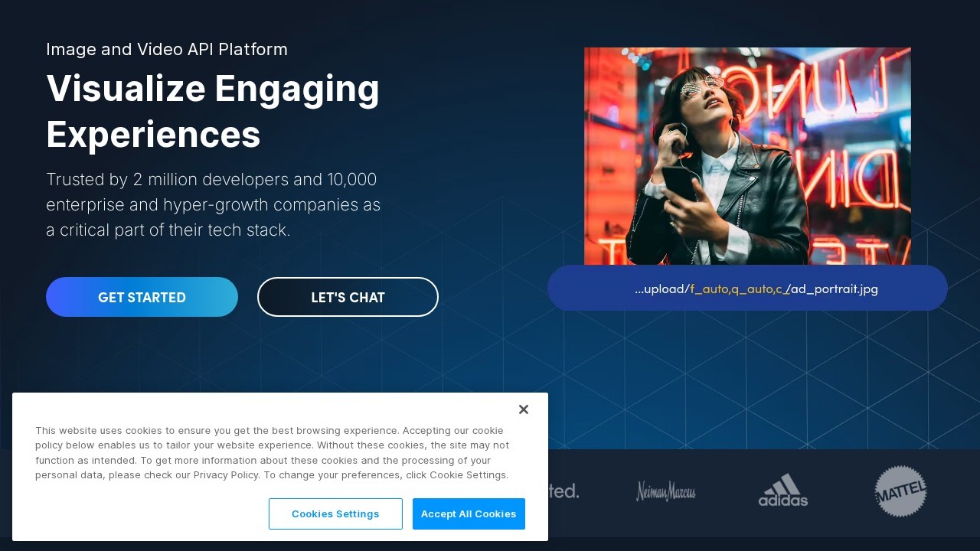
Task: Click the ad_portrait.jpg filename in the URL
Action: click(x=835, y=289)
